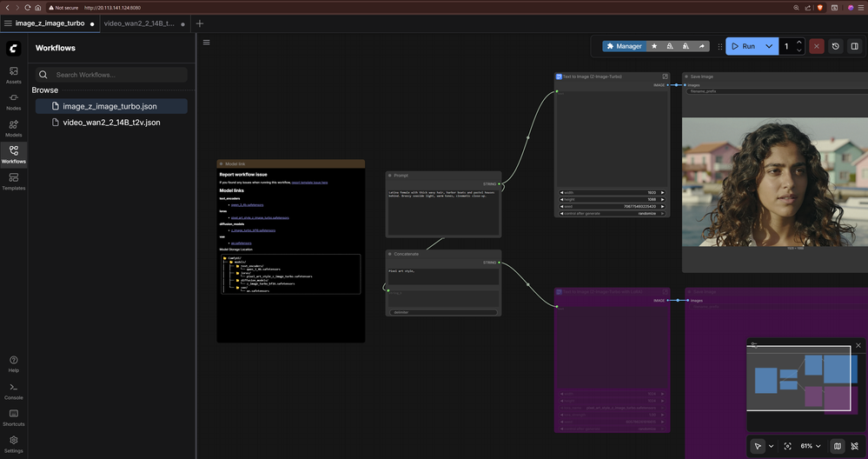Click the Search Workflows input field
This screenshot has width=868, height=459.
(117, 75)
